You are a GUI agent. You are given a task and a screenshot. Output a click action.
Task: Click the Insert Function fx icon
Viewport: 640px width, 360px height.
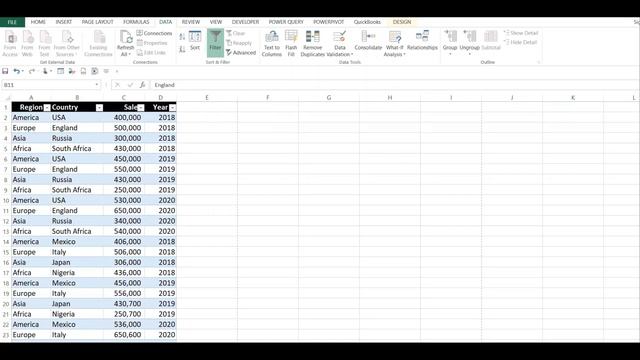[x=142, y=85]
